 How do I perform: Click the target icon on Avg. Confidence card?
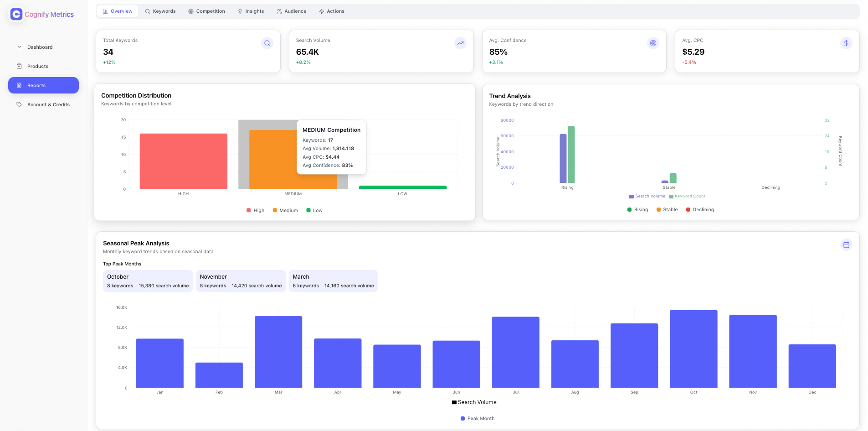click(x=653, y=43)
